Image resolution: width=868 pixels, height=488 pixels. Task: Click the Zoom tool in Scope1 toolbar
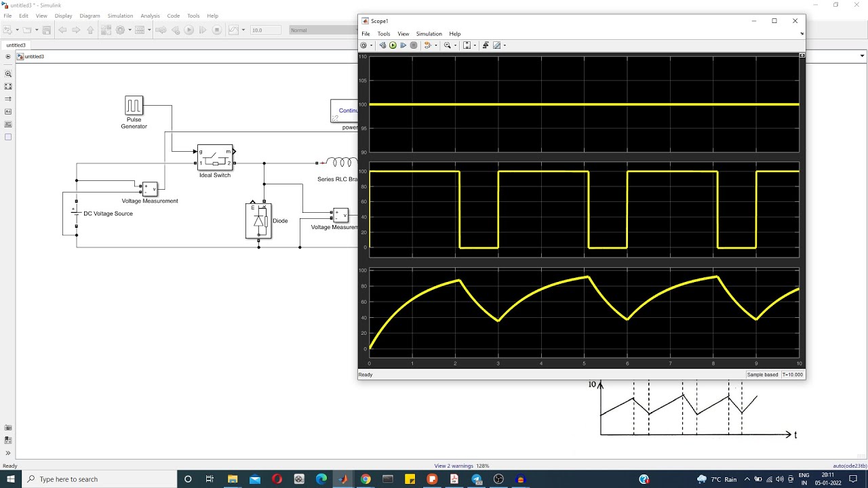447,45
